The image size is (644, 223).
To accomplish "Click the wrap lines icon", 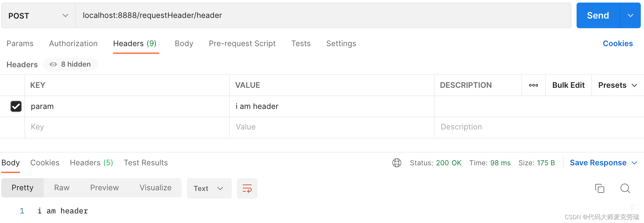I will pyautogui.click(x=247, y=188).
